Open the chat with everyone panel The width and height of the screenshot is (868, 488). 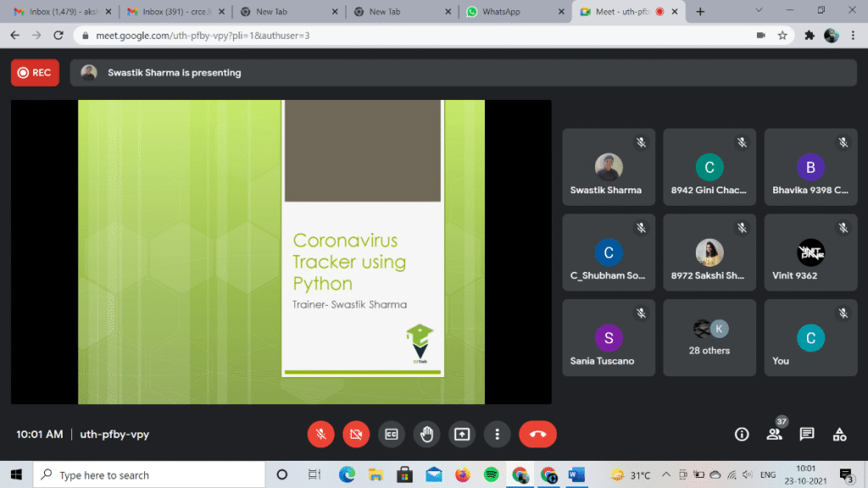[x=807, y=434]
